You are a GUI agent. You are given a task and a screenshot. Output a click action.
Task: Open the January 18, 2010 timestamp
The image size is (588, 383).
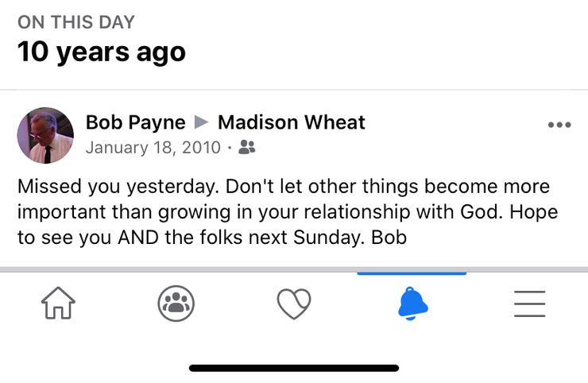click(153, 148)
